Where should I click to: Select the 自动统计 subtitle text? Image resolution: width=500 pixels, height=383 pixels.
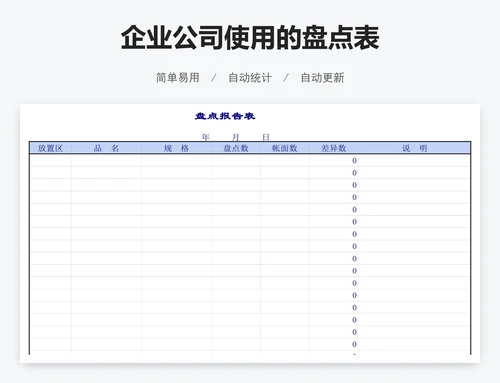click(x=250, y=78)
